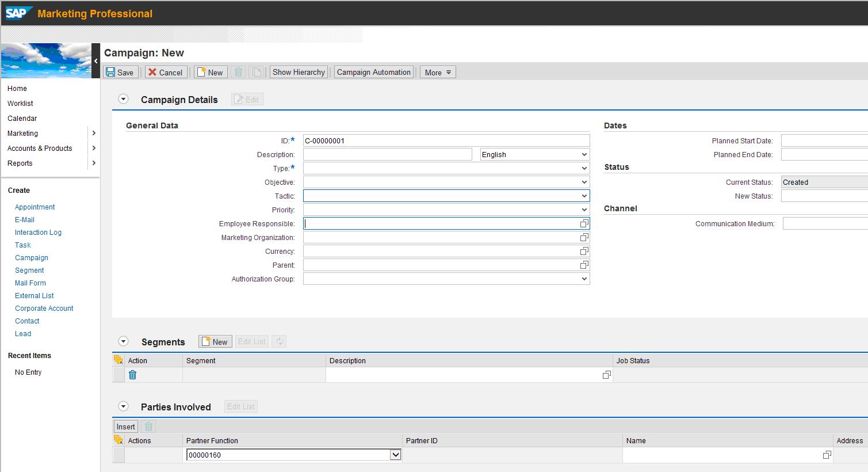Click the Planned End Date field
The image size is (868, 472).
824,154
